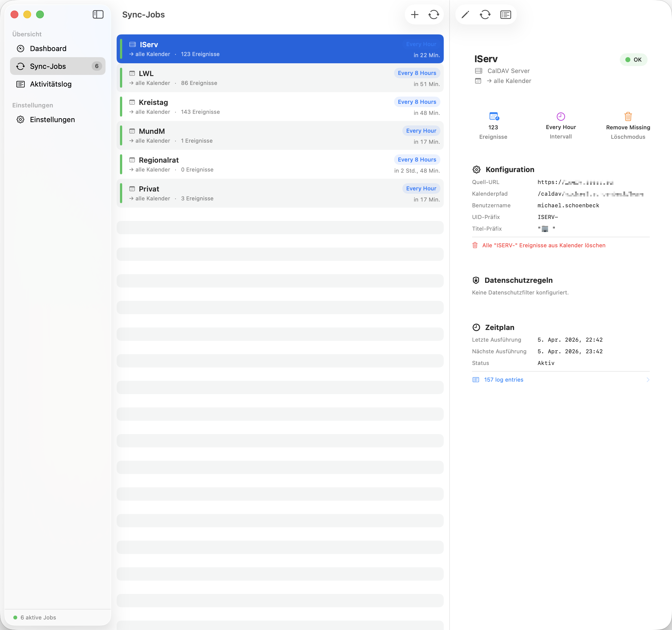Click the plus icon to add sync job
The height and width of the screenshot is (630, 672).
pos(414,14)
